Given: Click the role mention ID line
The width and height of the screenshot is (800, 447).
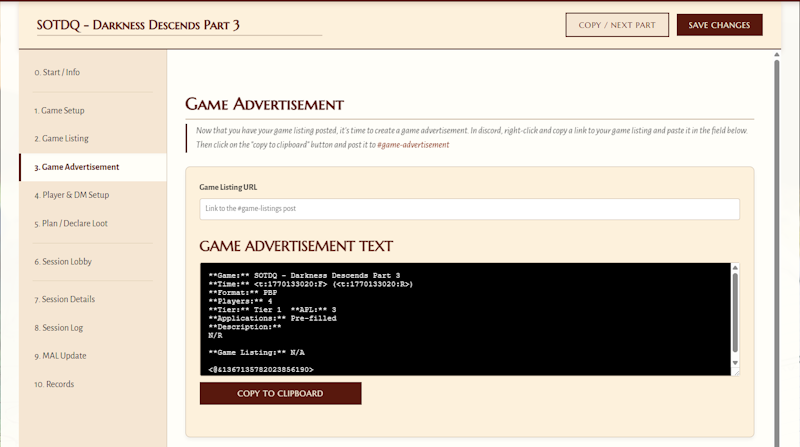Looking at the screenshot, I should 261,369.
